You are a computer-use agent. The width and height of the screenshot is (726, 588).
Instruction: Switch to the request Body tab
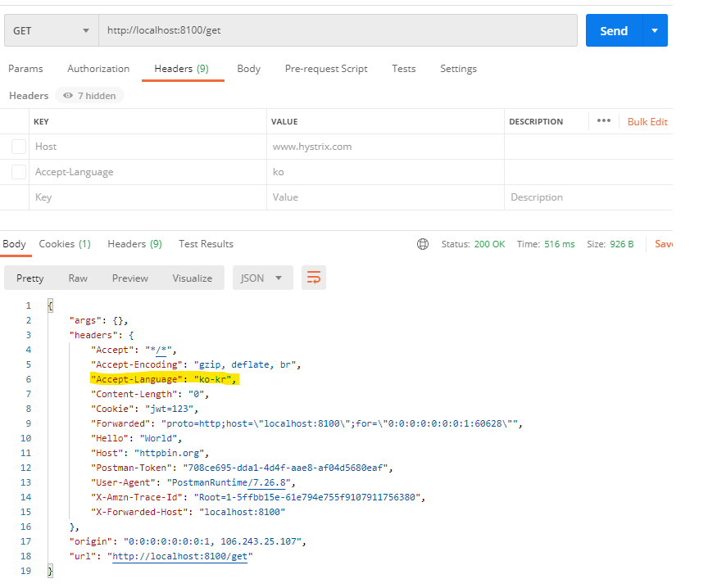pos(248,69)
